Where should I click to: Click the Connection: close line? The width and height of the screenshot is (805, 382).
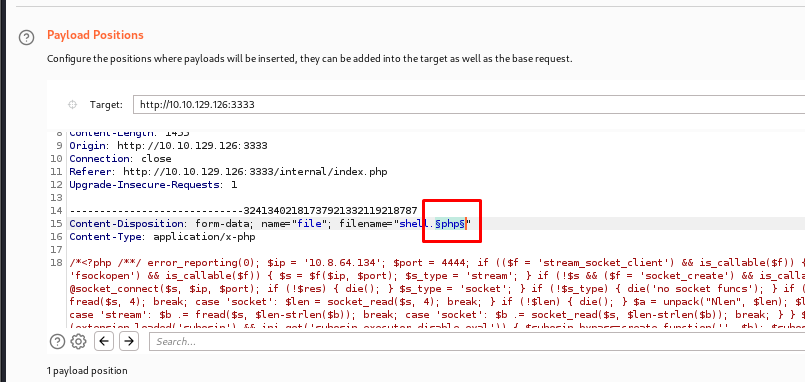coord(120,159)
